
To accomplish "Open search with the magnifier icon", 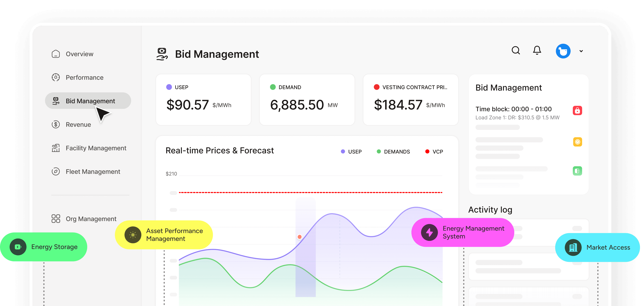I will point(515,50).
